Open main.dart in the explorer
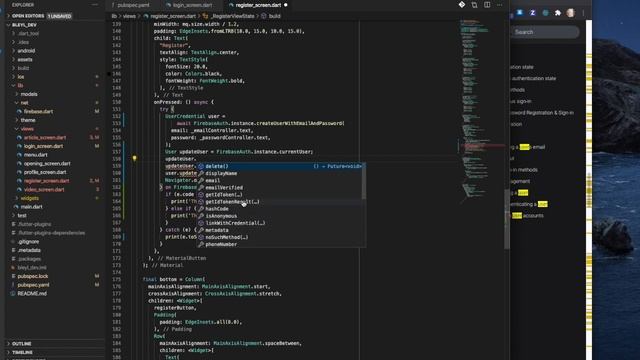The width and height of the screenshot is (640, 360). [x=31, y=207]
